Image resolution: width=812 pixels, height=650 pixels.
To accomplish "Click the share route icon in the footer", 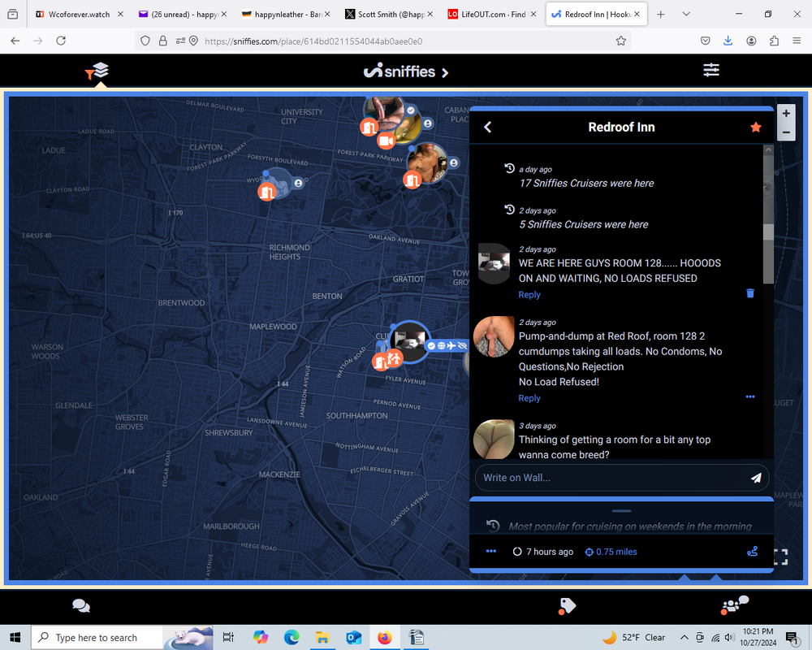I will [752, 552].
